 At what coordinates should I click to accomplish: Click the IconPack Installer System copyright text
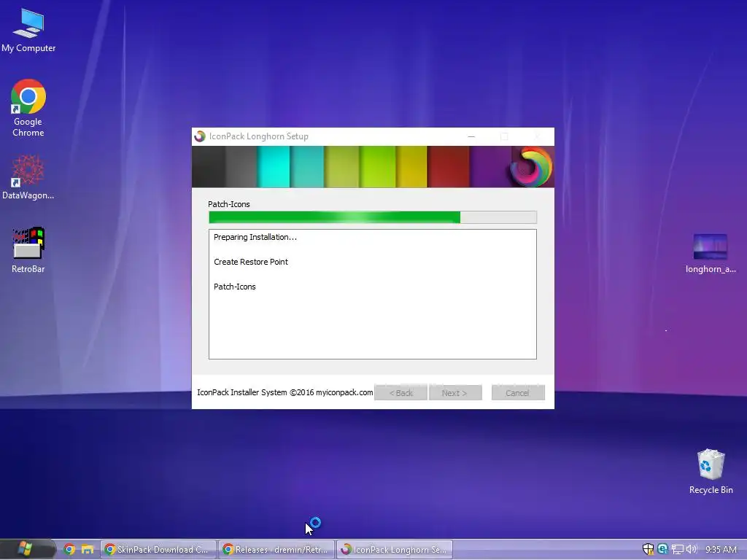point(285,392)
